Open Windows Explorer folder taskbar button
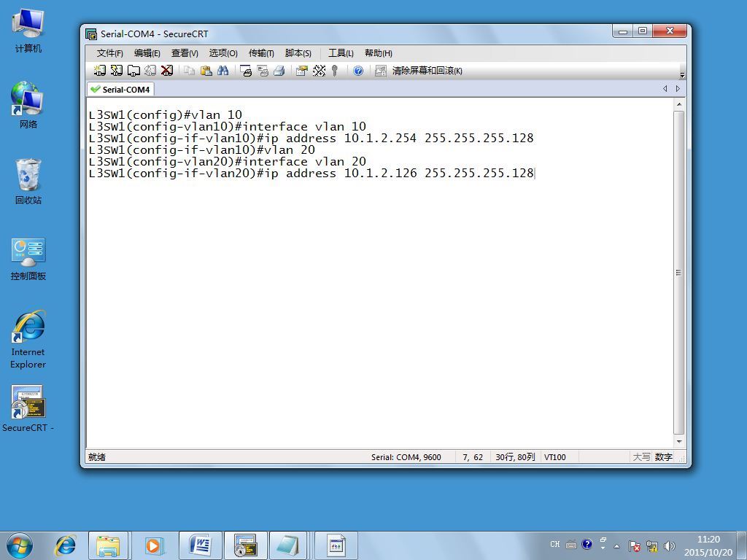The image size is (747, 560). click(108, 545)
